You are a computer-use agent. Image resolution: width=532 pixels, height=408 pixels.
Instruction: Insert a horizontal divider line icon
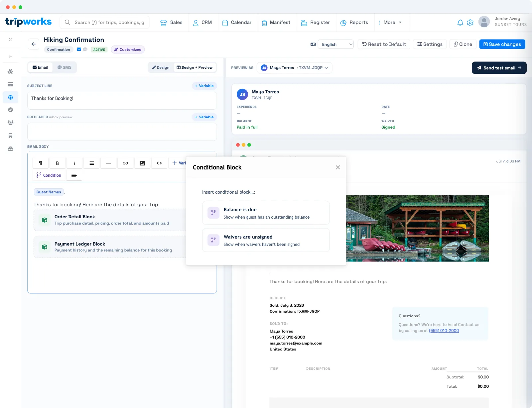[x=108, y=163]
